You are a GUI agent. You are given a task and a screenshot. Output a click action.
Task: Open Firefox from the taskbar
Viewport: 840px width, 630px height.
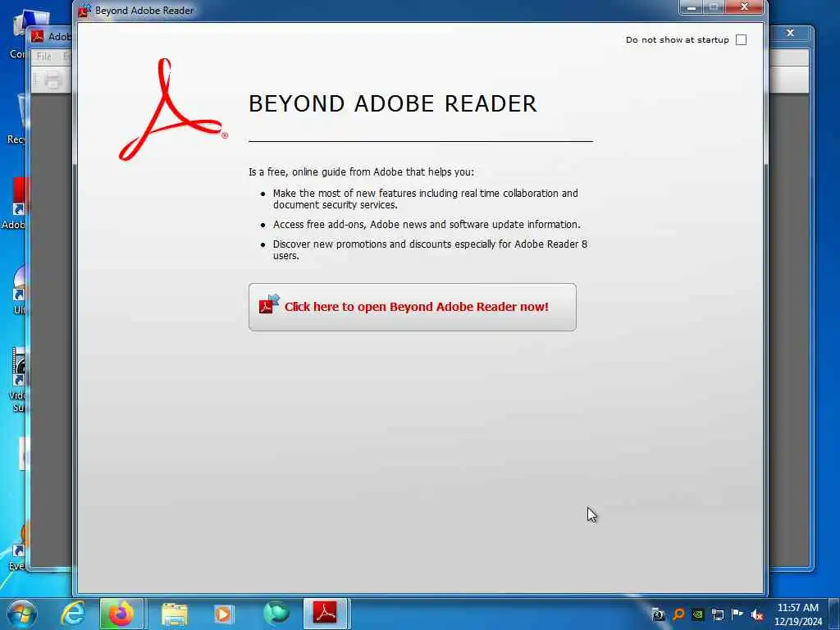click(121, 614)
